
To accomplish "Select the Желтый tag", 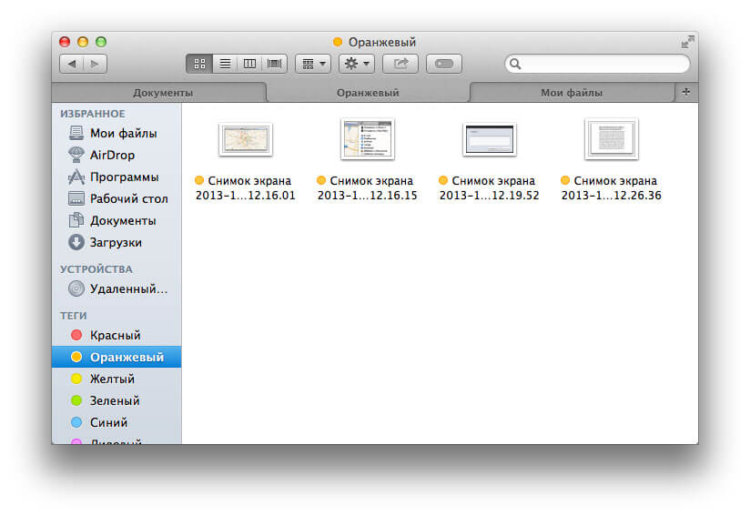I will point(117,379).
